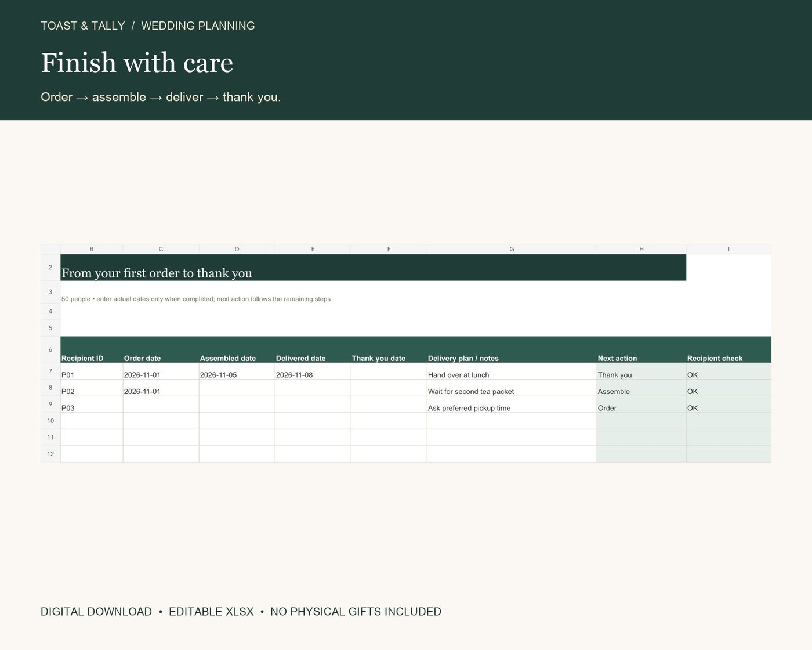Image resolution: width=812 pixels, height=650 pixels.
Task: Click column letter G header
Action: 512,249
